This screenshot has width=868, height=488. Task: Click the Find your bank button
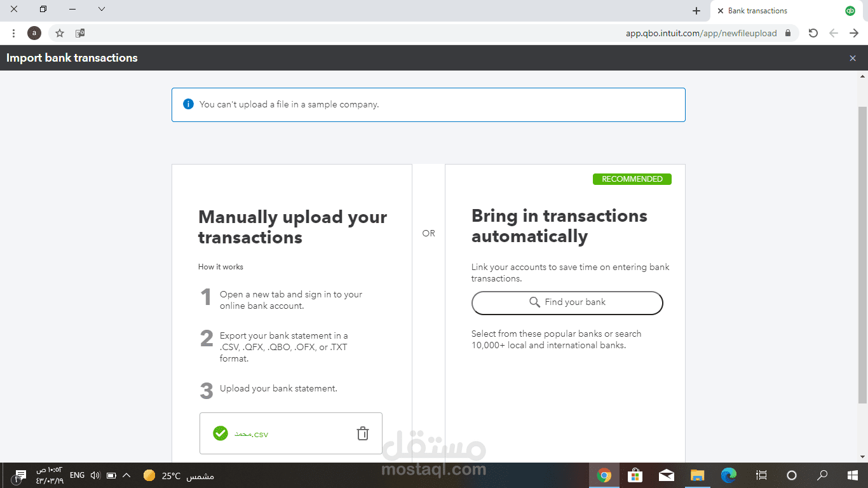[x=566, y=302]
